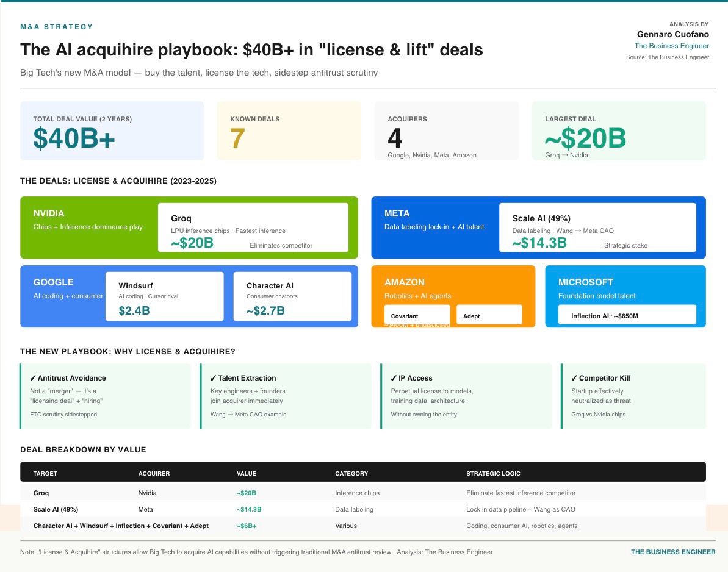
Task: Click the Windsurf $2.4B deal card
Action: tap(164, 298)
